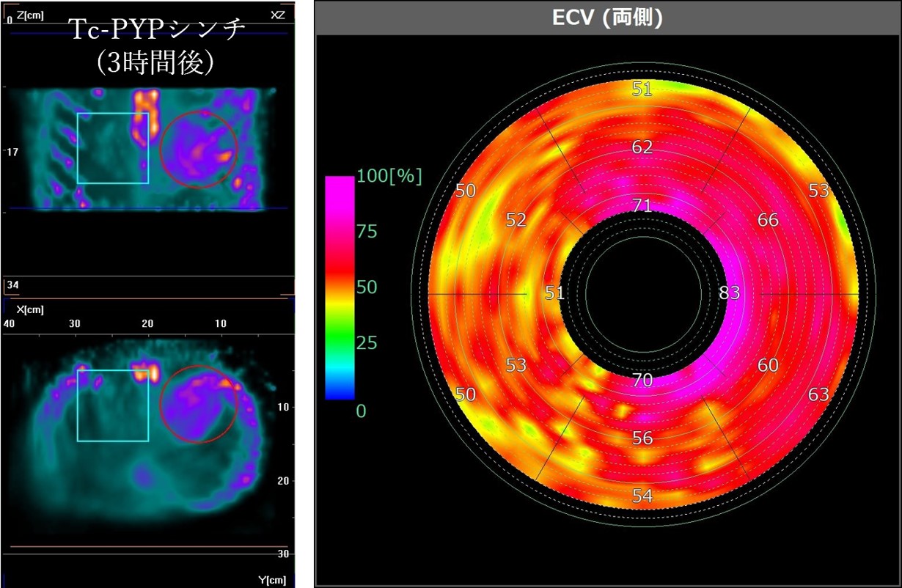Click red circle ROI in lower scan image
Viewport: 902px width, 588px height.
pos(199,405)
